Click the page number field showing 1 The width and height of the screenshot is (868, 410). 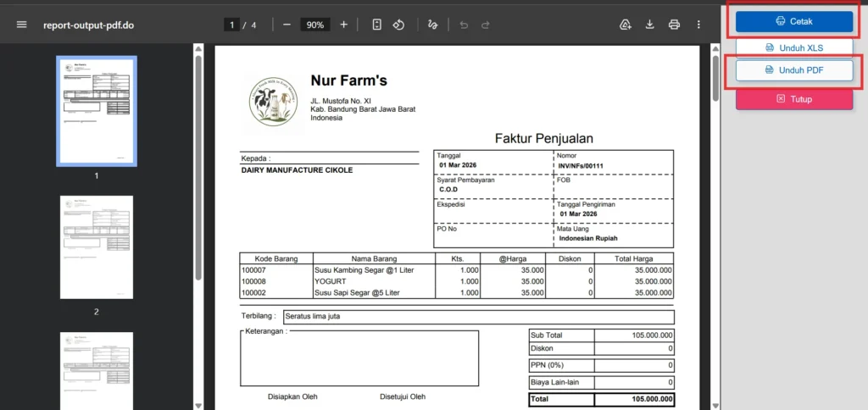click(231, 25)
